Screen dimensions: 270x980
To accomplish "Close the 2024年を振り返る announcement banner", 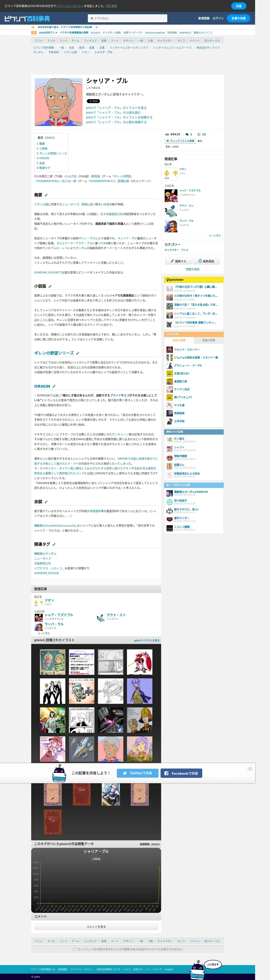I will [x=96, y=27].
